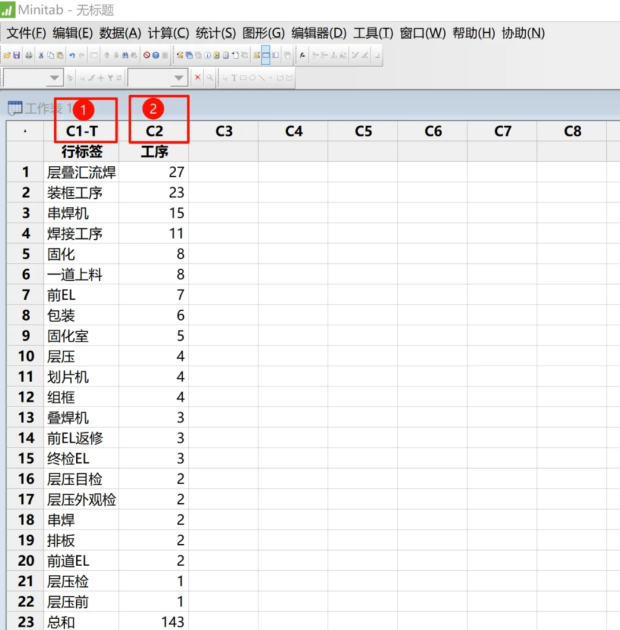Click column name cell 工序
620x630 pixels.
tap(154, 151)
